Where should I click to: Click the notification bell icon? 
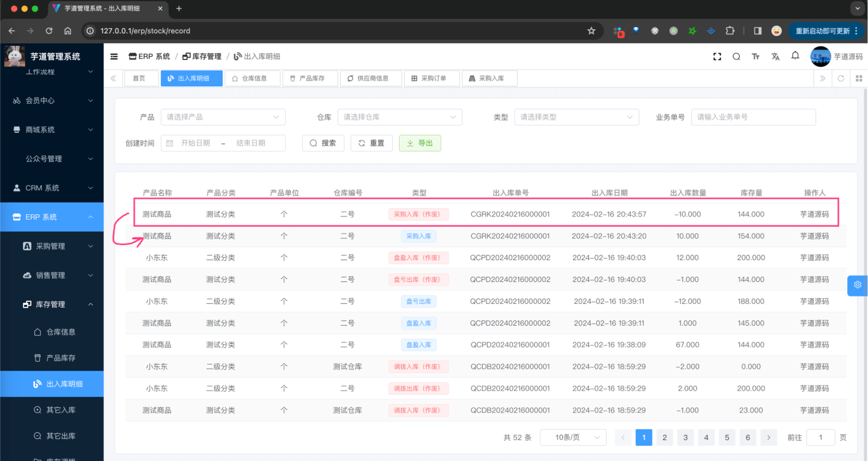click(x=795, y=56)
